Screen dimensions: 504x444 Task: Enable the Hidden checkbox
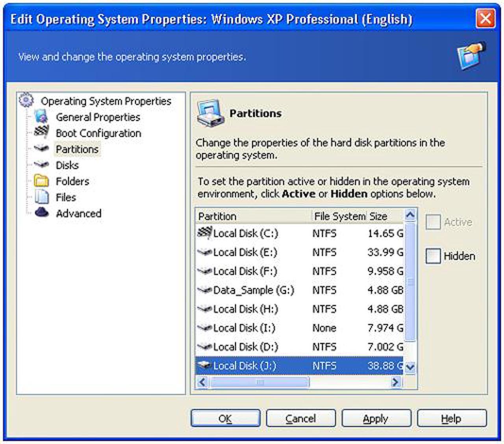(x=433, y=256)
